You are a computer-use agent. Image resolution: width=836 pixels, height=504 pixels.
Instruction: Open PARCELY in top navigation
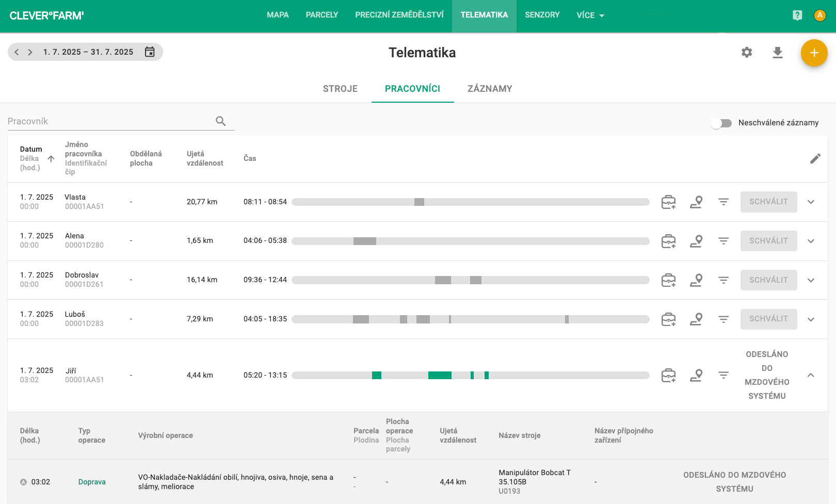click(322, 15)
